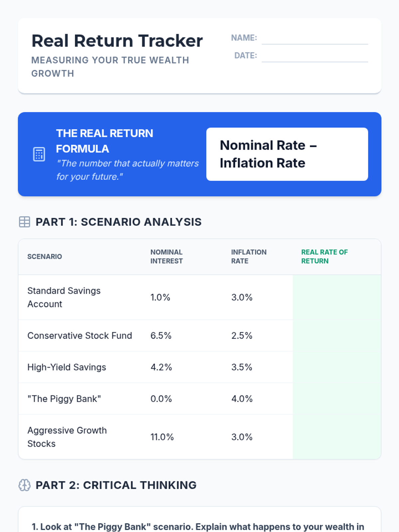This screenshot has width=399, height=532.
Task: Click the 4.0% inflation rate value
Action: (x=242, y=399)
